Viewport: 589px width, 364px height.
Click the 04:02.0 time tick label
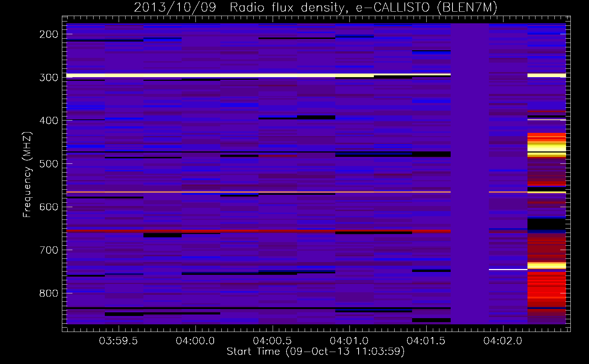pos(503,341)
